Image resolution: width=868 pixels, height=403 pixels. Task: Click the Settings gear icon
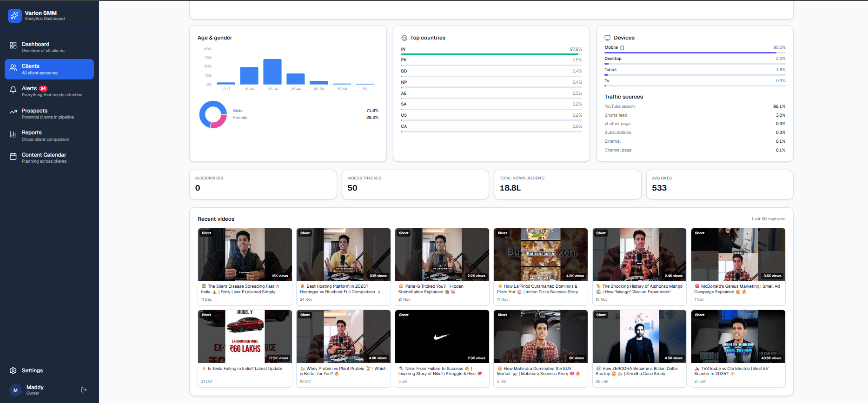13,370
